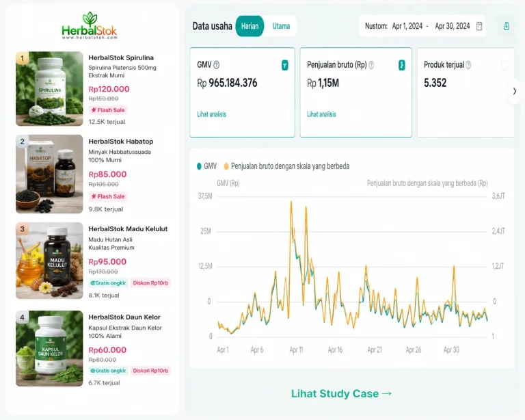The image size is (525, 420).
Task: Click the Apr 30, 2024 end date
Action: 453,26
